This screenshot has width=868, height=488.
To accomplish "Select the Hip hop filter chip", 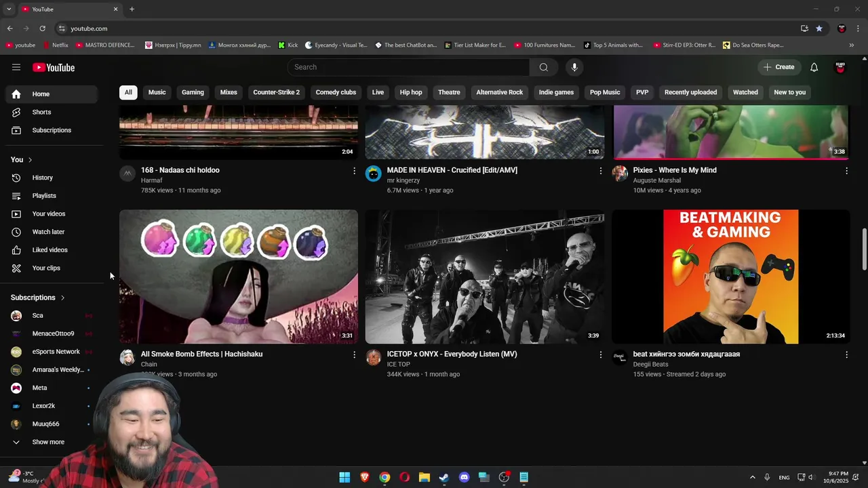I will (411, 92).
